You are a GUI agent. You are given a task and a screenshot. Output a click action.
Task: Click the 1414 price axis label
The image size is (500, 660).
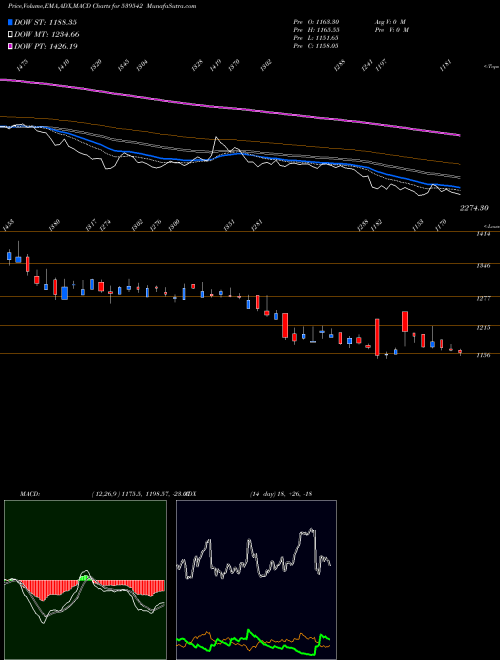click(484, 234)
